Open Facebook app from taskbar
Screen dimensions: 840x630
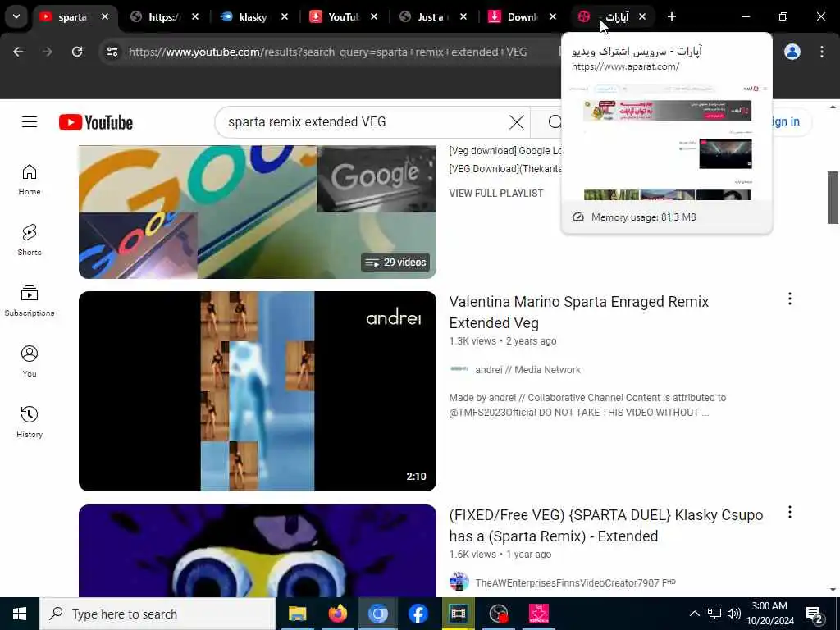click(418, 614)
